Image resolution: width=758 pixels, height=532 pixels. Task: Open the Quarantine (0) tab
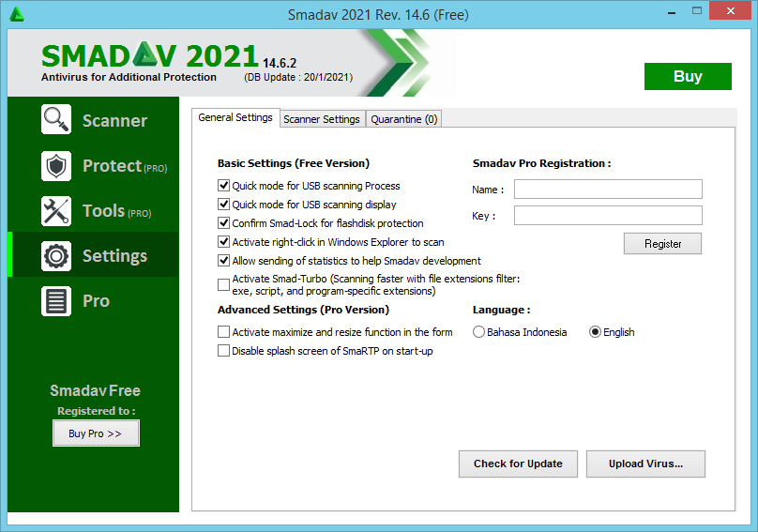click(x=404, y=119)
